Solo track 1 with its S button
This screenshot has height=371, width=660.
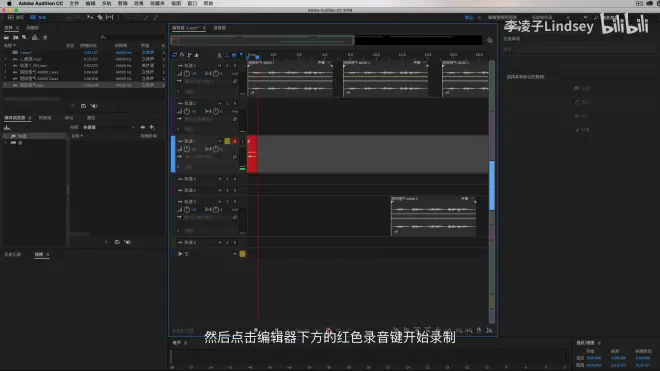(227, 66)
